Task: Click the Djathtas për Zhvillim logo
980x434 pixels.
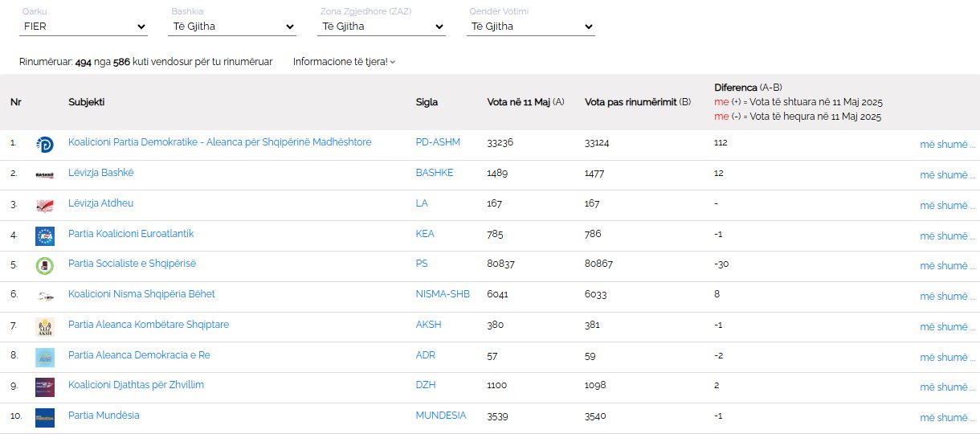Action: pos(45,387)
